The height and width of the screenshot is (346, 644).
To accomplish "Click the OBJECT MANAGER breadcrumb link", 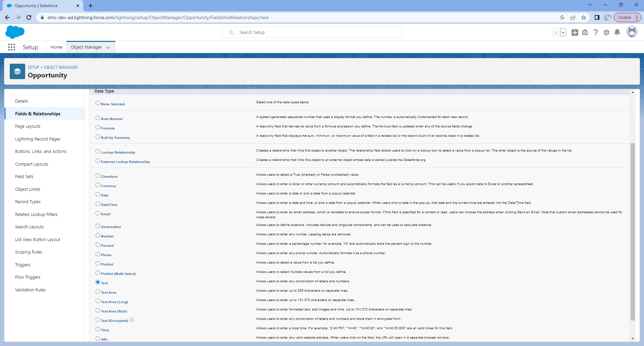I will pos(61,67).
